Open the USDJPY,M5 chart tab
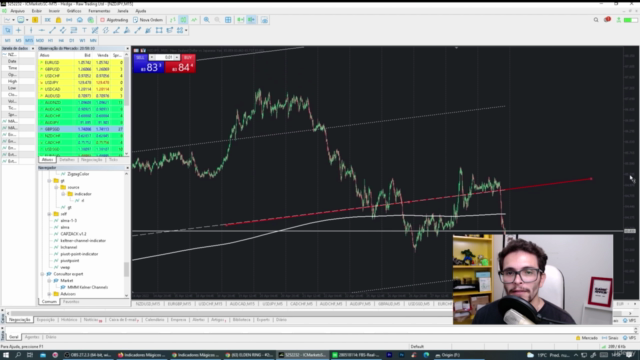 (272, 304)
